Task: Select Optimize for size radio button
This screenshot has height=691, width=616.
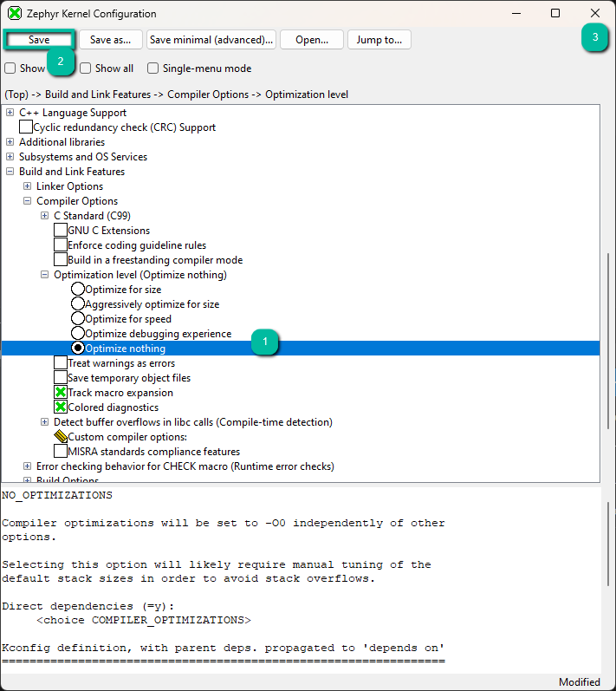Action: coord(78,290)
